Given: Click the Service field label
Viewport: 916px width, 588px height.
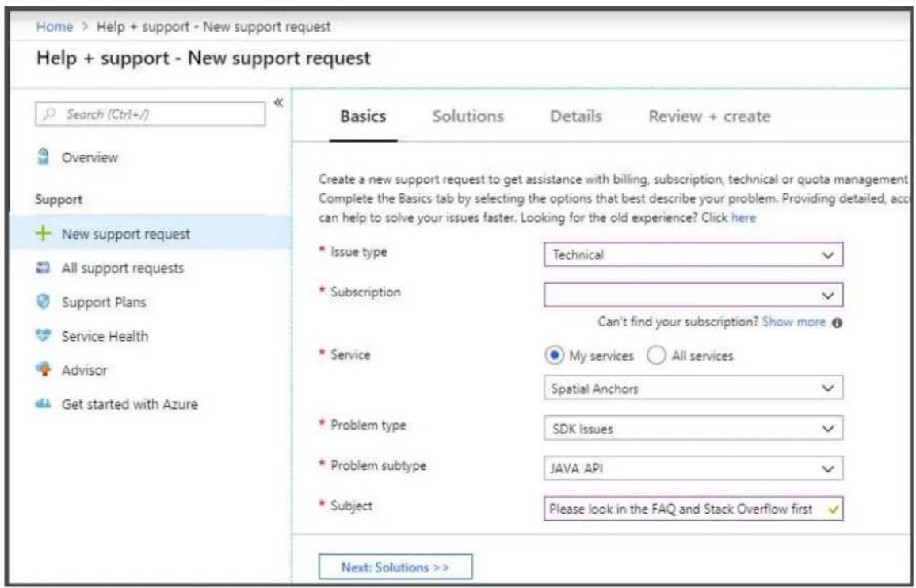Looking at the screenshot, I should point(350,355).
